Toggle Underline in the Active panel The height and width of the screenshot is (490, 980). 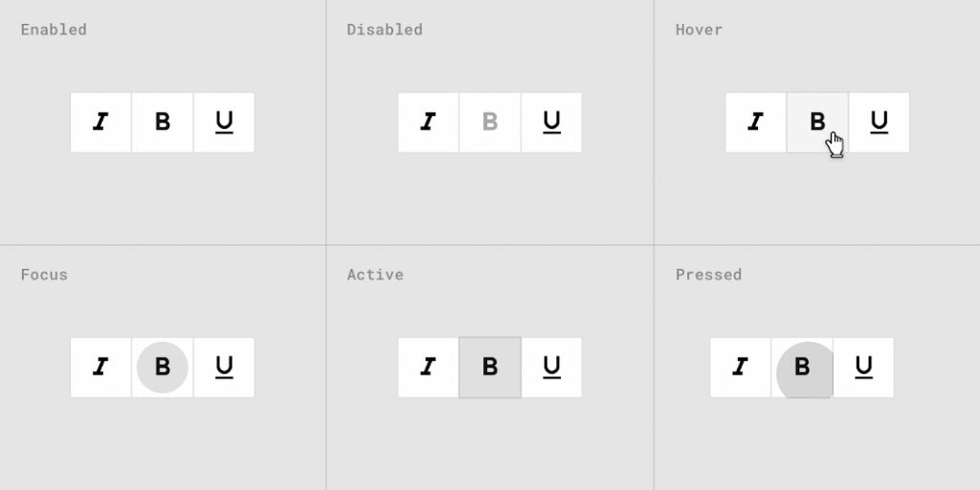pos(551,367)
